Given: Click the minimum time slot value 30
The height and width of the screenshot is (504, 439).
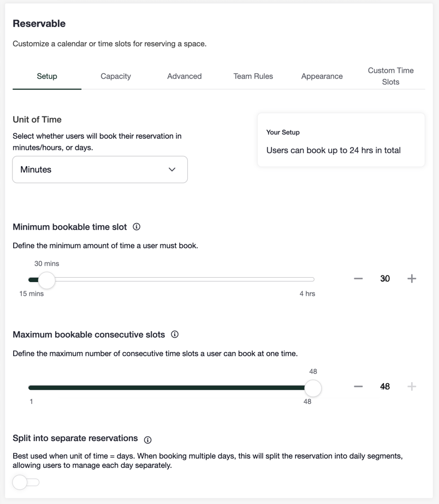Looking at the screenshot, I should (x=385, y=279).
